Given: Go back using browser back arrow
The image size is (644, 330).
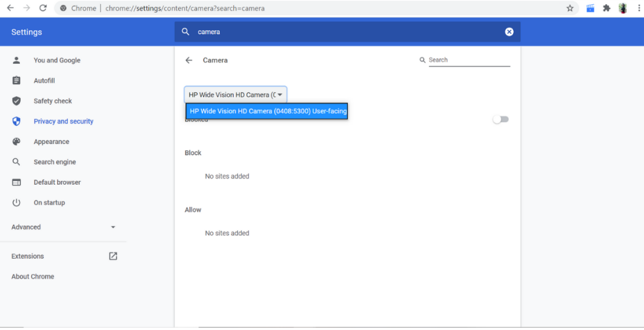Looking at the screenshot, I should tap(10, 8).
